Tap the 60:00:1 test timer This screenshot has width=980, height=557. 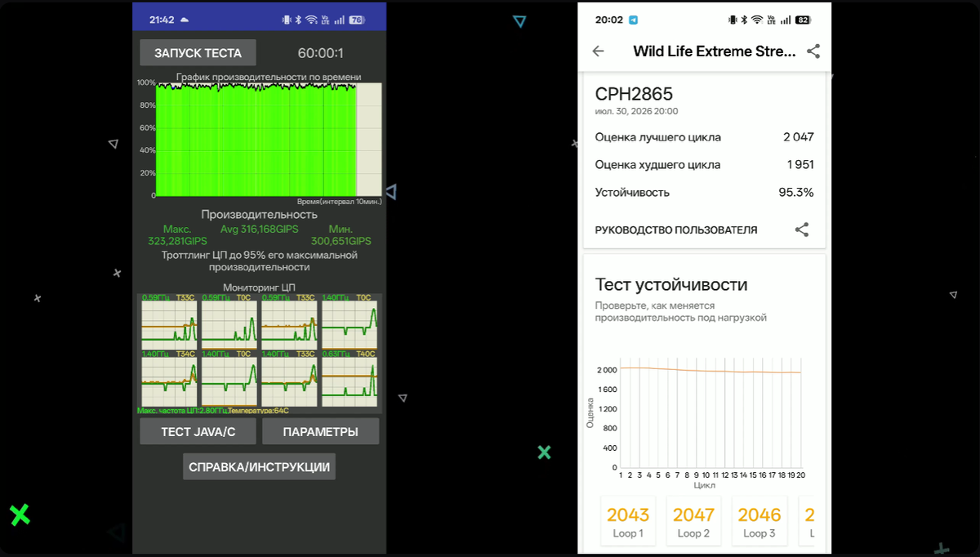click(320, 53)
